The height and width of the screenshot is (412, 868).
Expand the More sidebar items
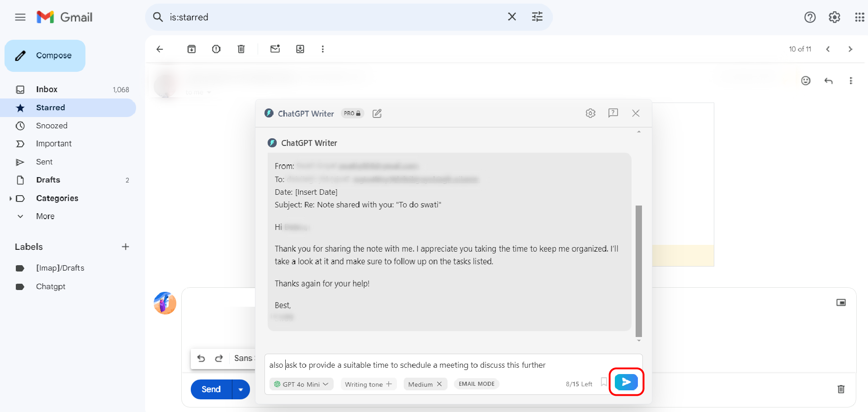(45, 216)
